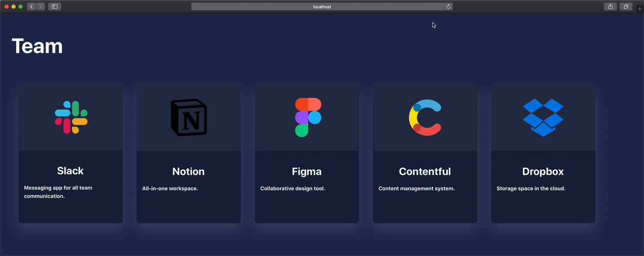This screenshot has width=644, height=256.
Task: Maximize the window with the green button
Action: coord(20,6)
